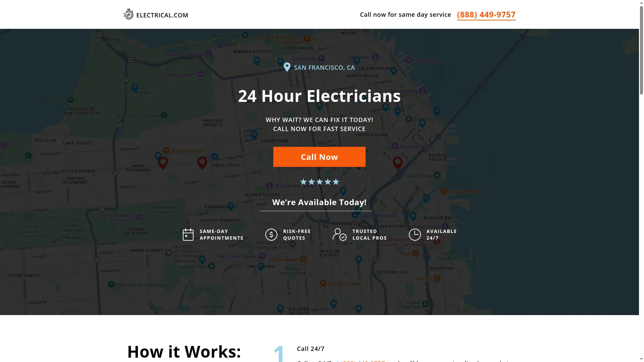Click the orange Call Now button

[x=319, y=157]
